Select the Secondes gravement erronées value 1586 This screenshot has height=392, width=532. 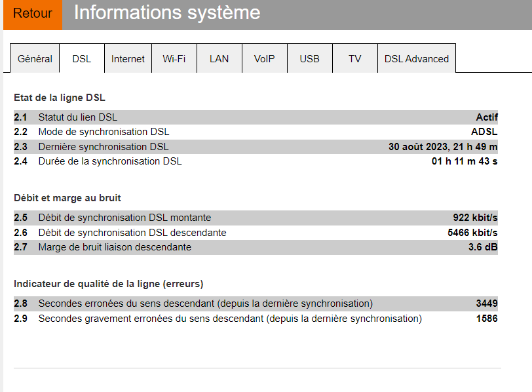487,319
